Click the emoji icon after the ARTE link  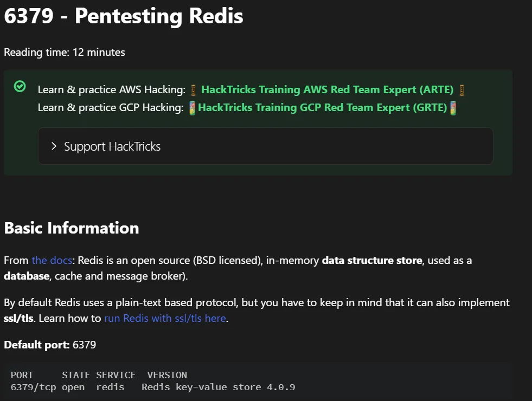(462, 90)
